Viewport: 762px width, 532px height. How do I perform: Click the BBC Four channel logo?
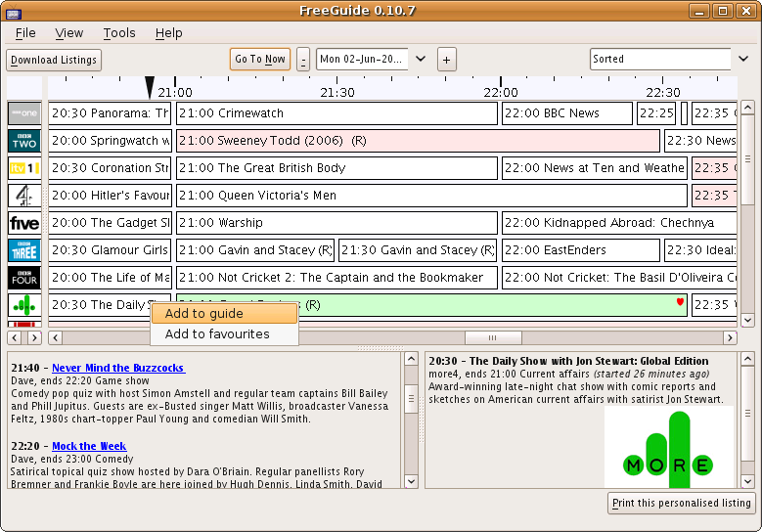tap(24, 278)
